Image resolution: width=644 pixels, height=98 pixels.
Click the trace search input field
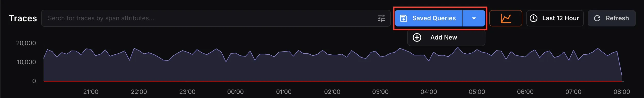tap(216, 18)
